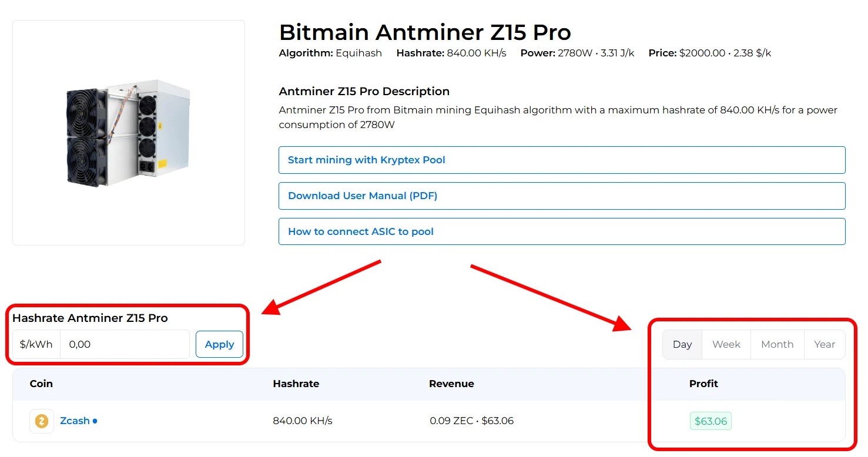Click the Bitmain Antminer Z15 Pro title
This screenshot has height=457, width=868.
pyautogui.click(x=425, y=32)
